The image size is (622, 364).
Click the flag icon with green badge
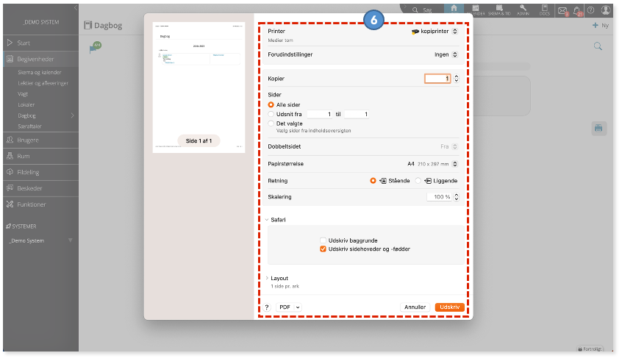tap(94, 48)
